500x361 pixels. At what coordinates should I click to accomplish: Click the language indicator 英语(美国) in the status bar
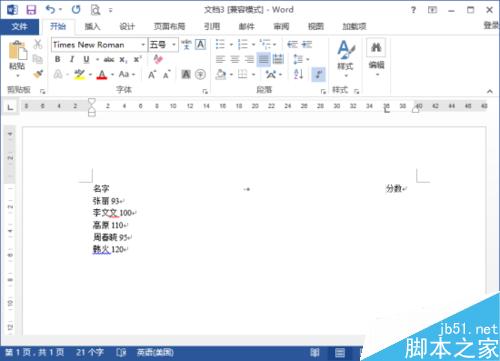coord(155,352)
